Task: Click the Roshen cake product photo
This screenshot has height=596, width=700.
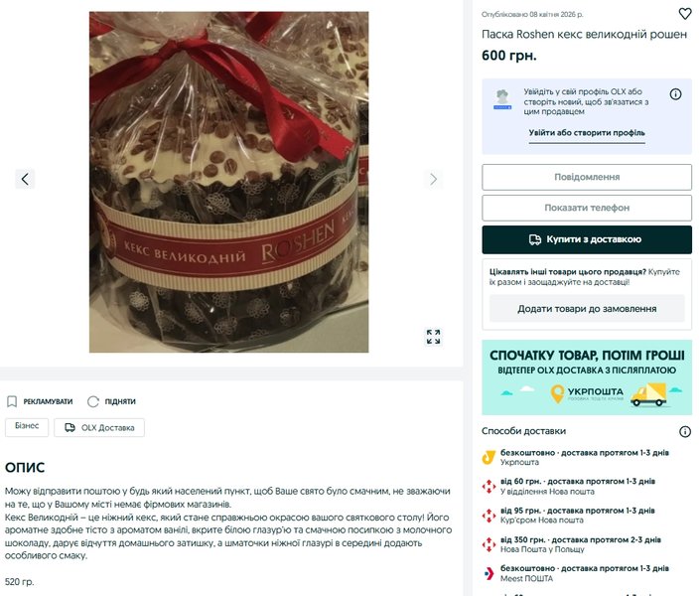Action: (228, 182)
